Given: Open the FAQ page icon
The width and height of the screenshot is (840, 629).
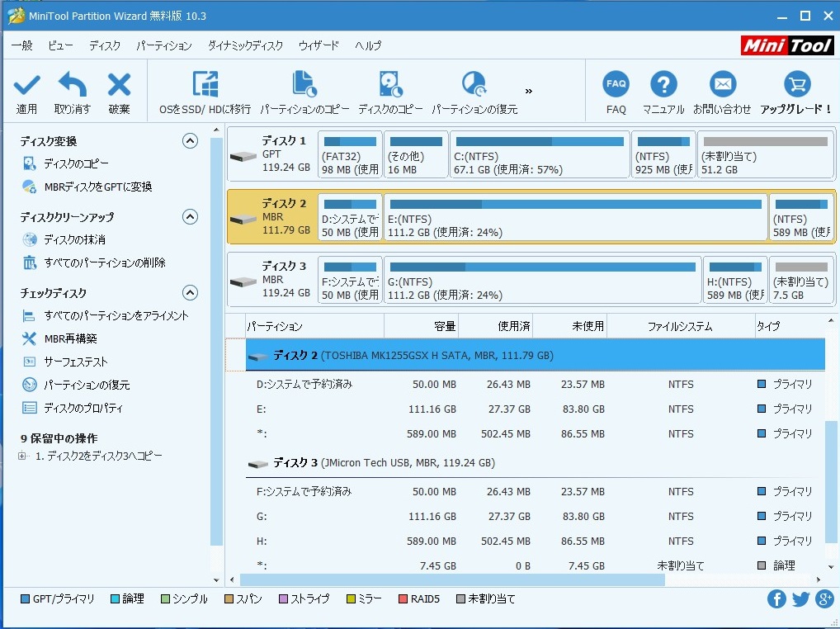Looking at the screenshot, I should [616, 86].
